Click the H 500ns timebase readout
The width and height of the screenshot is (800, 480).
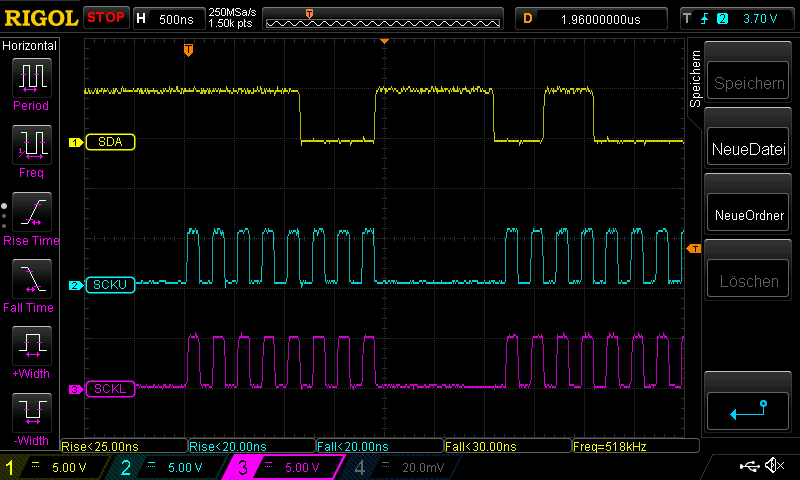(x=169, y=19)
